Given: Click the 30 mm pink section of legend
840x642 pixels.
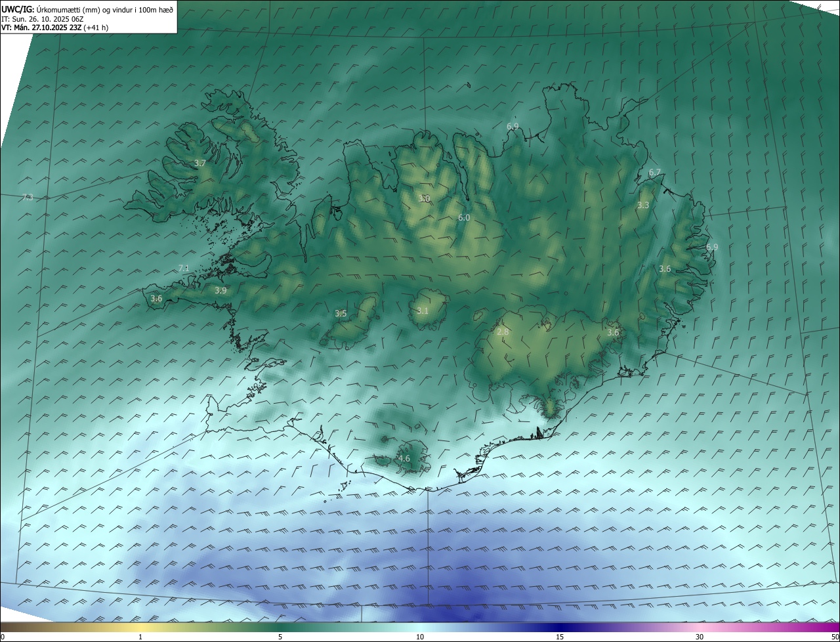Looking at the screenshot, I should pyautogui.click(x=700, y=628).
